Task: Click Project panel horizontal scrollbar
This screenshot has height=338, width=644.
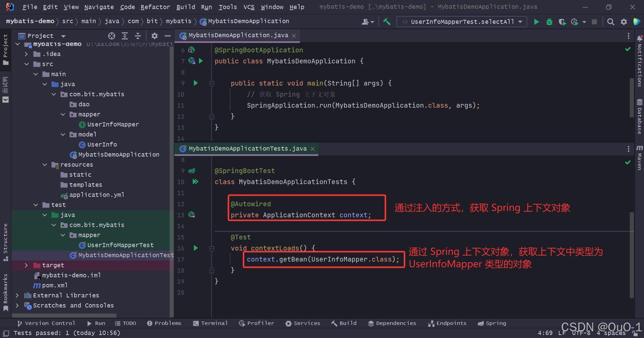Action: pyautogui.click(x=64, y=315)
